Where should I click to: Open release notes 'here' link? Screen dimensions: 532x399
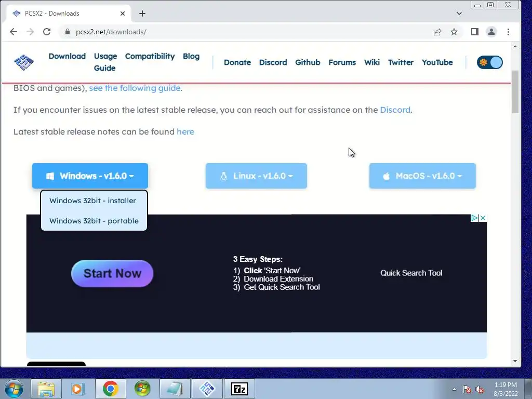pyautogui.click(x=185, y=131)
